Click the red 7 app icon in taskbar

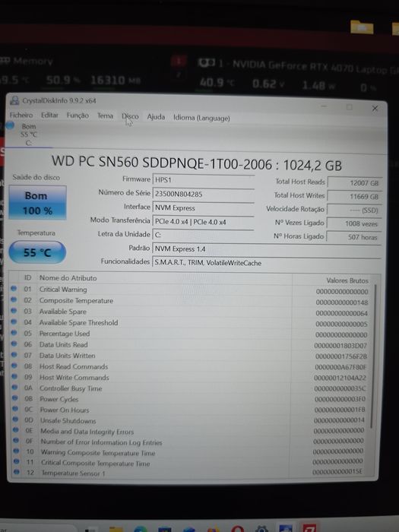click(x=310, y=528)
